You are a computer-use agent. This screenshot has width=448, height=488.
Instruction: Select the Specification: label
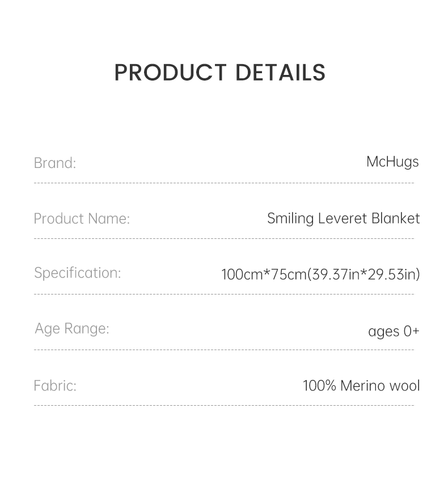click(78, 273)
